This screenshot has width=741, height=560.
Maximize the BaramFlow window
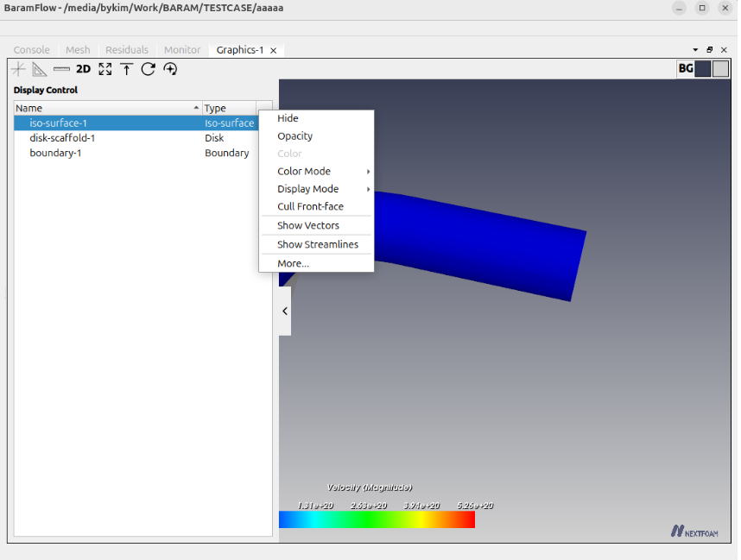702,8
